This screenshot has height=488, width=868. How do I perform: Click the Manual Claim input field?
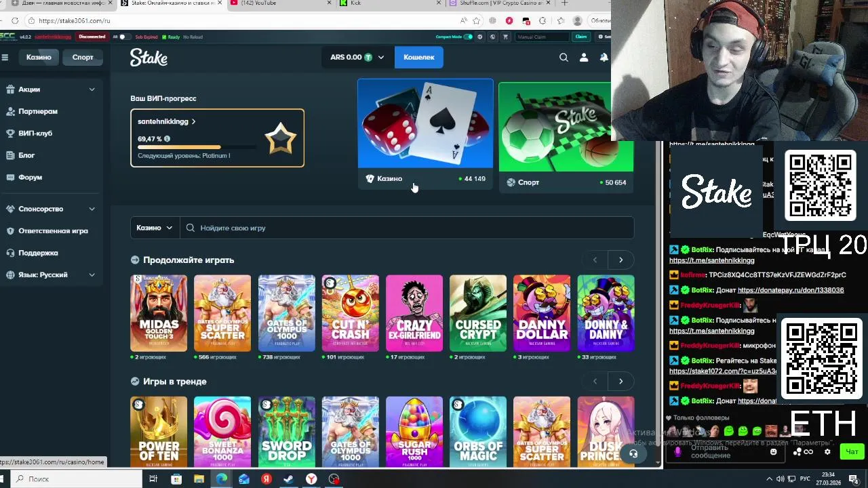click(x=542, y=37)
